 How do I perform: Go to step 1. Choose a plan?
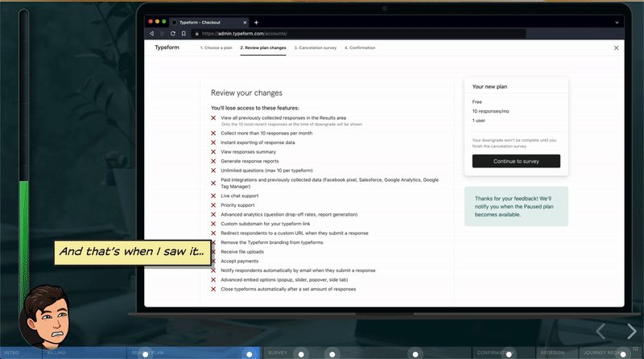click(216, 48)
